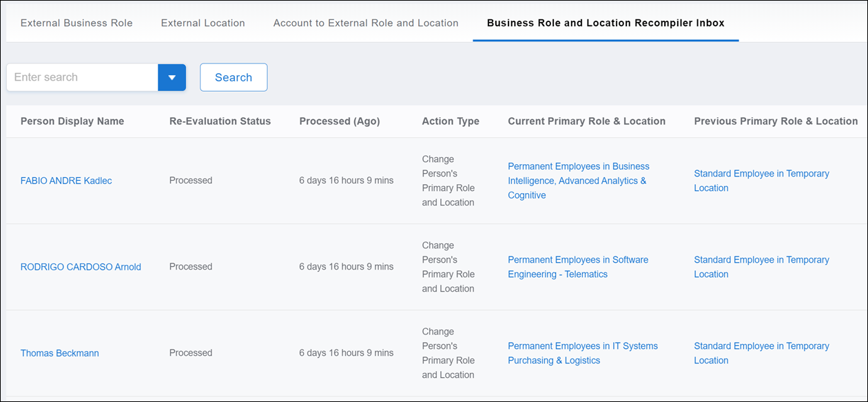The height and width of the screenshot is (402, 868).
Task: Open IT Systems Purchasing & Logistics role link
Action: [582, 353]
